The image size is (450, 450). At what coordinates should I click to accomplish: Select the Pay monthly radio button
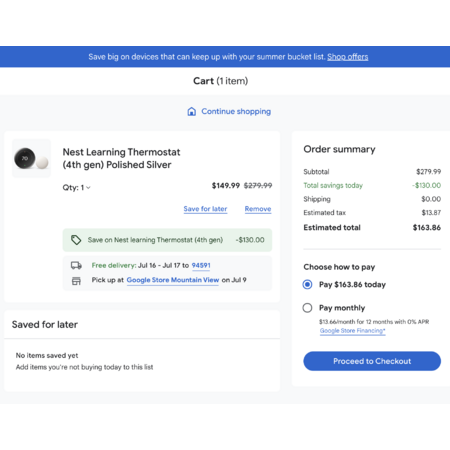[307, 308]
